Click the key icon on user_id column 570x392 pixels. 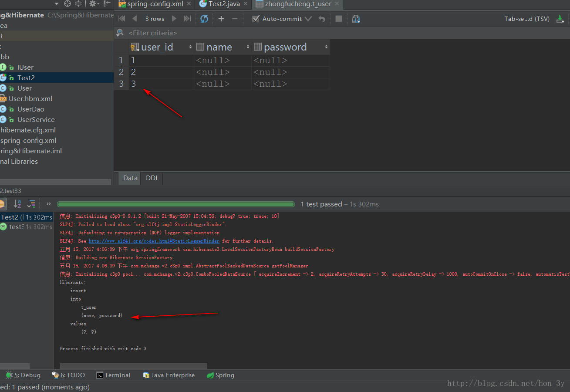point(135,47)
